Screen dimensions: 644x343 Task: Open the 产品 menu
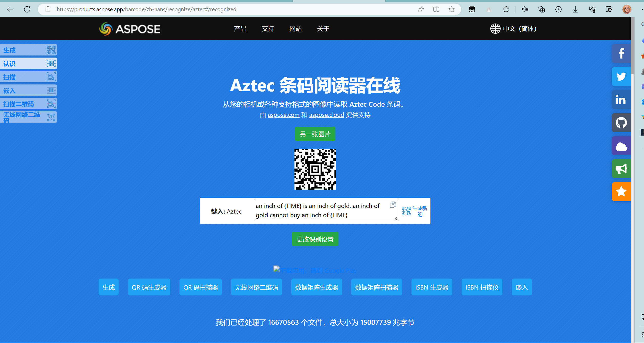(x=240, y=29)
